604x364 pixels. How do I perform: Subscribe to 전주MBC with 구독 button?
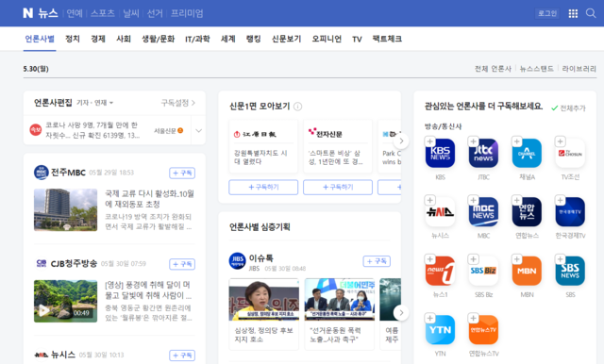click(182, 173)
